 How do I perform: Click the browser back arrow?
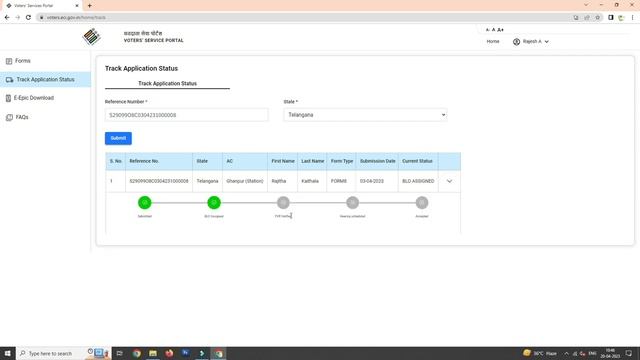(x=7, y=18)
